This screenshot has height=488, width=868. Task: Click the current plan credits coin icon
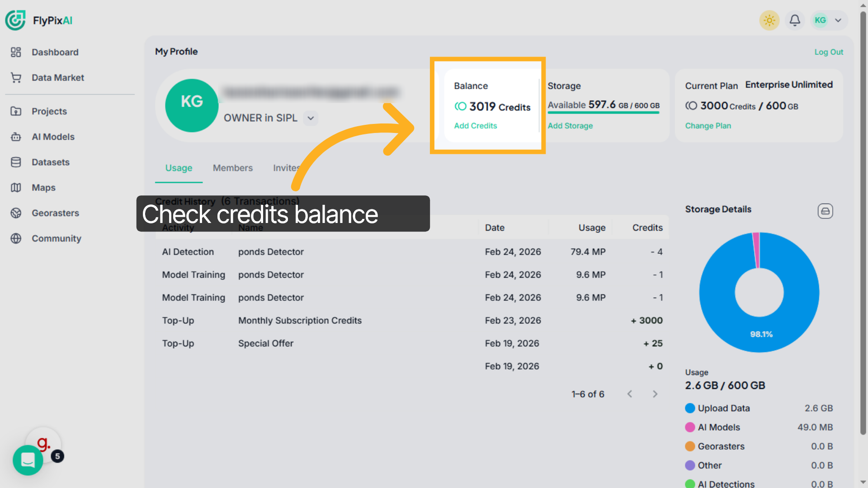[691, 106]
